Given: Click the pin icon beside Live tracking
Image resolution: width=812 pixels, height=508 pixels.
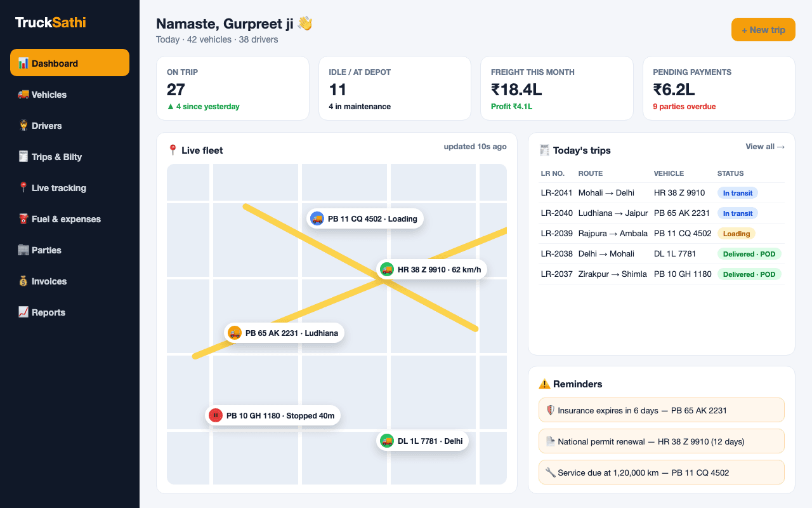Looking at the screenshot, I should 23,187.
